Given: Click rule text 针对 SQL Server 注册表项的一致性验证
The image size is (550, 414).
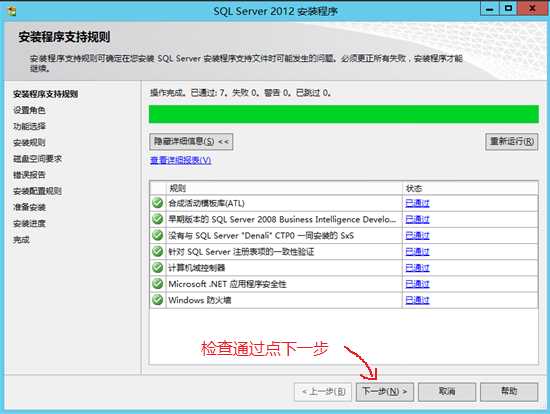Looking at the screenshot, I should pos(241,252).
